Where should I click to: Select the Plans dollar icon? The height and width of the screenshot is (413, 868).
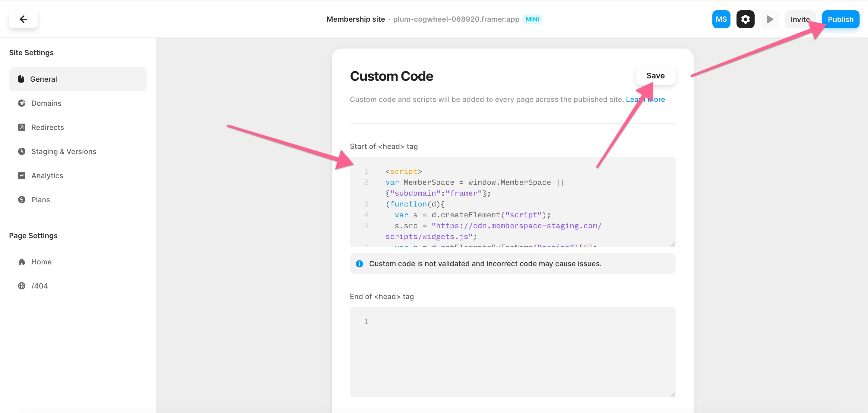22,200
